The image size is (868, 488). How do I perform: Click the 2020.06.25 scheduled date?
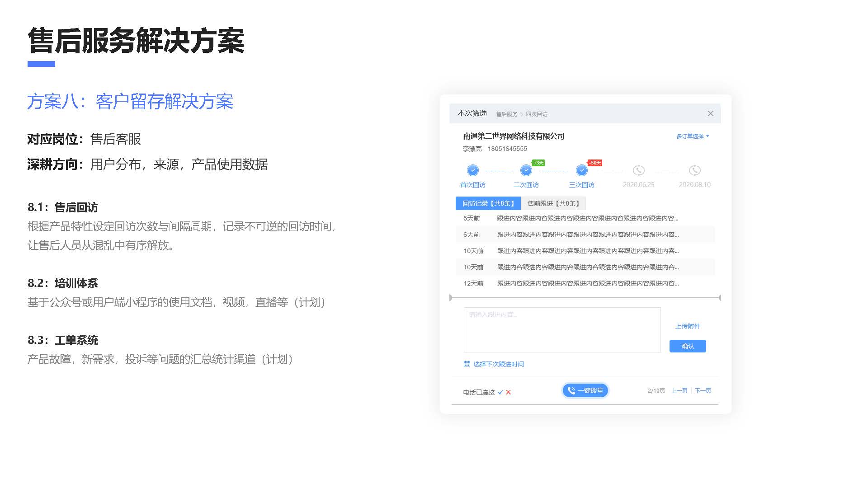(638, 185)
